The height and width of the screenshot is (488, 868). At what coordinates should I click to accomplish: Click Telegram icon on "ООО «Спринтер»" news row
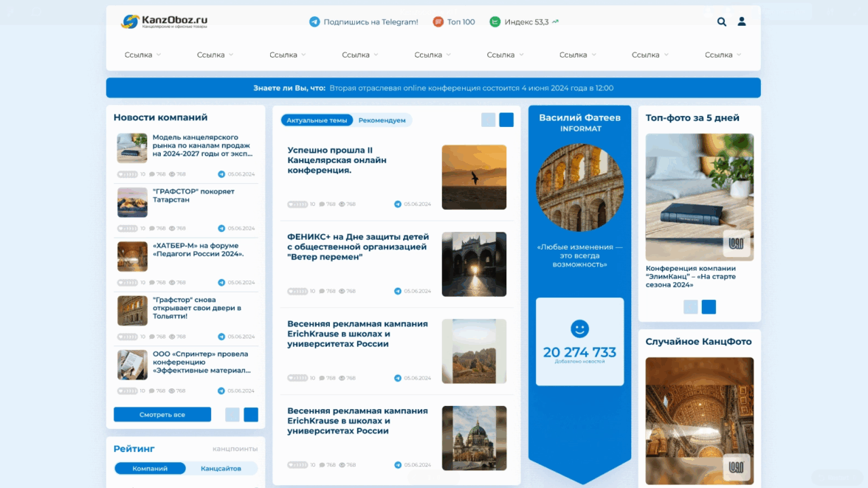tap(221, 391)
